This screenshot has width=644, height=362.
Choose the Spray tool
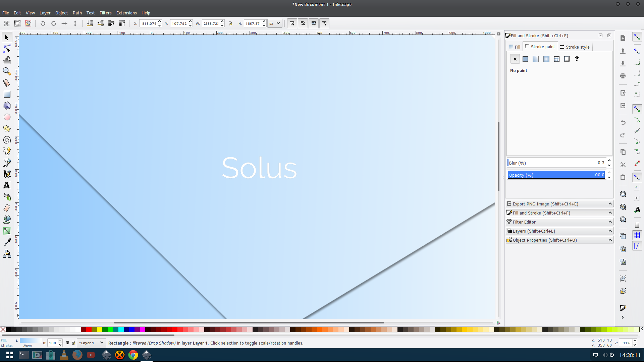click(7, 197)
